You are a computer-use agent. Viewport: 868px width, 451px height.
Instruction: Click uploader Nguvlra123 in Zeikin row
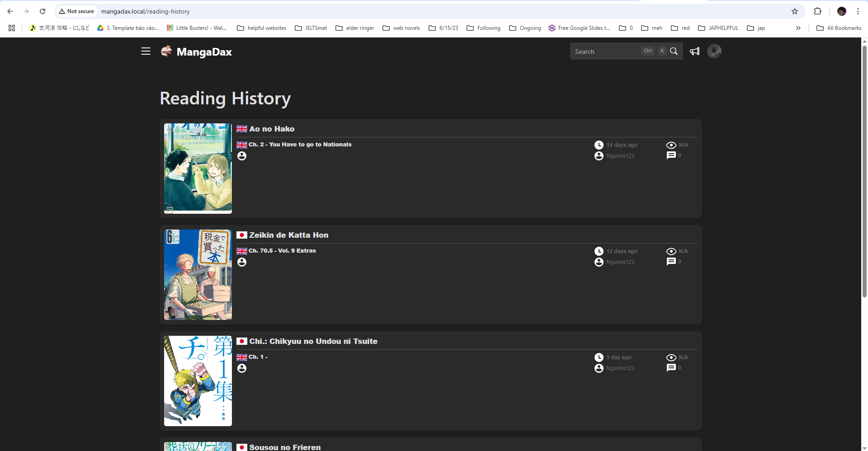[620, 262]
